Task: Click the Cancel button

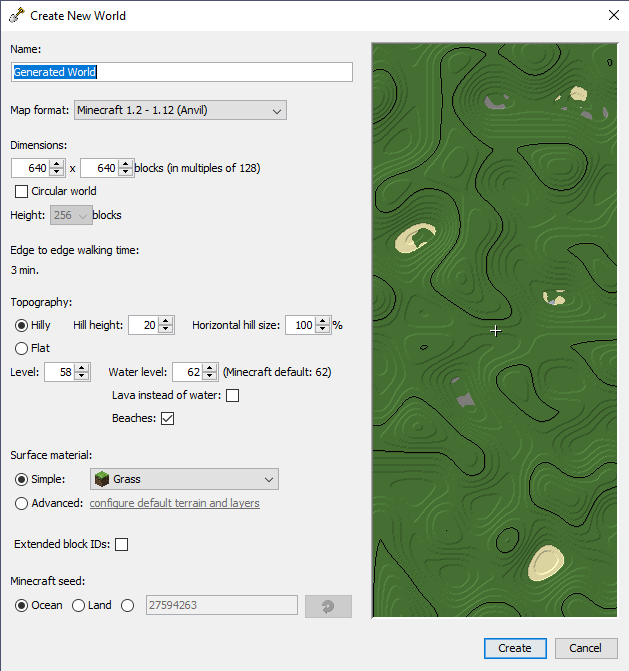Action: 586,648
